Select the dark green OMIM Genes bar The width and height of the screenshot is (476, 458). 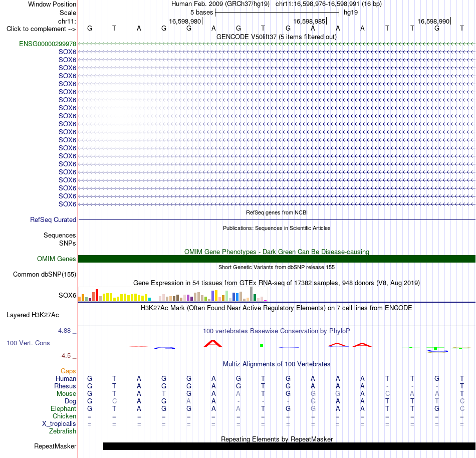(x=277, y=259)
